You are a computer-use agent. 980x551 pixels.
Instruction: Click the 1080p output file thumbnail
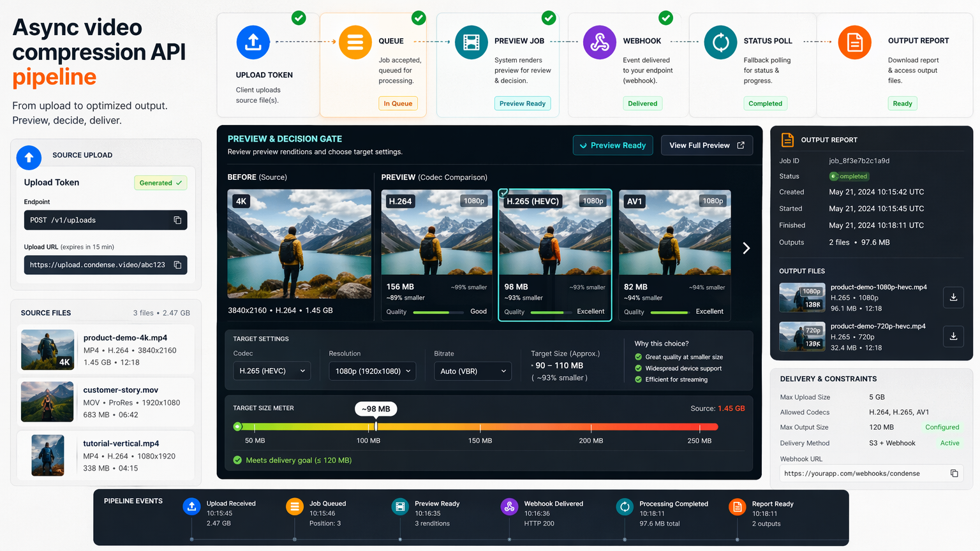(802, 297)
